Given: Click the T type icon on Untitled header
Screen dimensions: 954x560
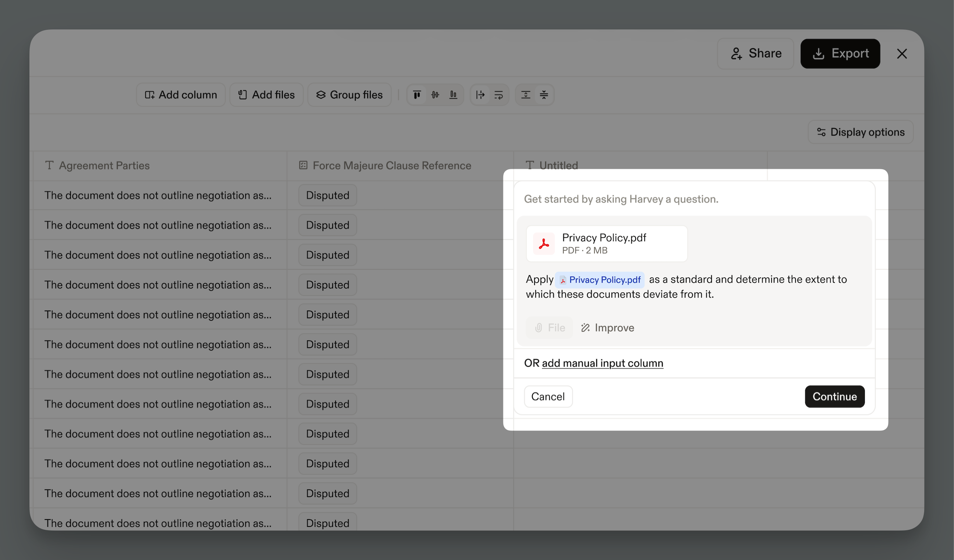Looking at the screenshot, I should (x=530, y=166).
